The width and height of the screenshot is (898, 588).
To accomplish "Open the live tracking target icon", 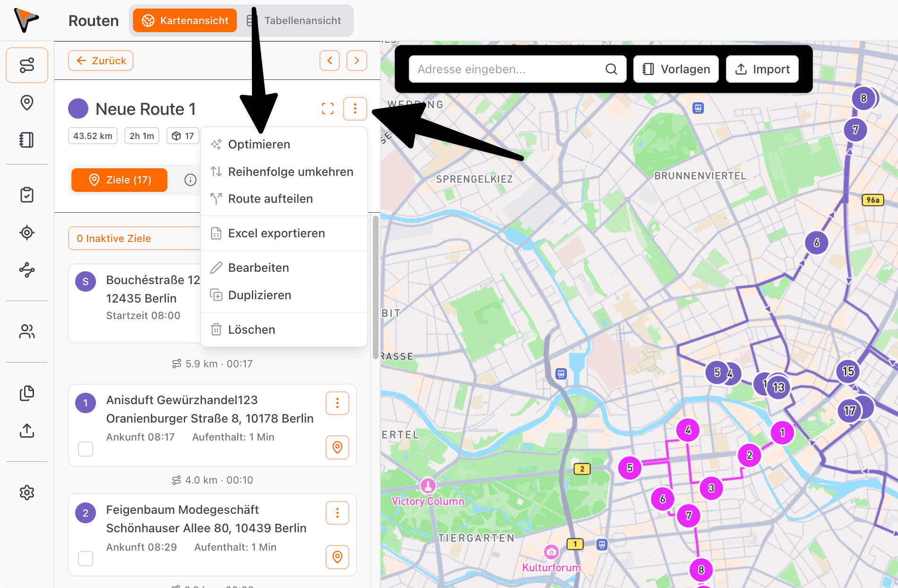I will pyautogui.click(x=27, y=233).
